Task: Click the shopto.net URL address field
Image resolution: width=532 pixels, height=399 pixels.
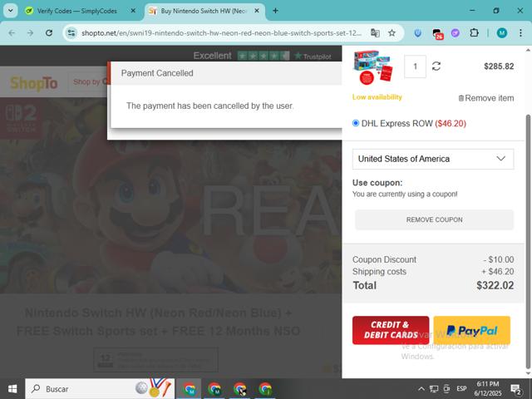Action: tap(221, 33)
